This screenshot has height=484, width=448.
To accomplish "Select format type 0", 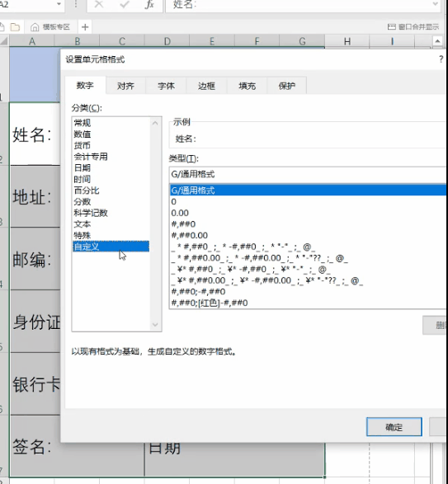I will coord(308,201).
